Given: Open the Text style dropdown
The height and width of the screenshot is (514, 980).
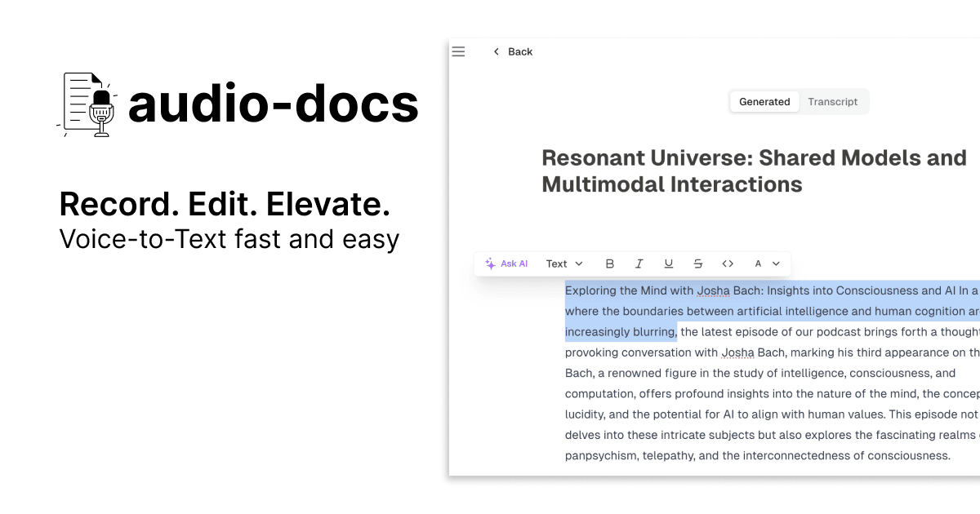Looking at the screenshot, I should (x=563, y=264).
